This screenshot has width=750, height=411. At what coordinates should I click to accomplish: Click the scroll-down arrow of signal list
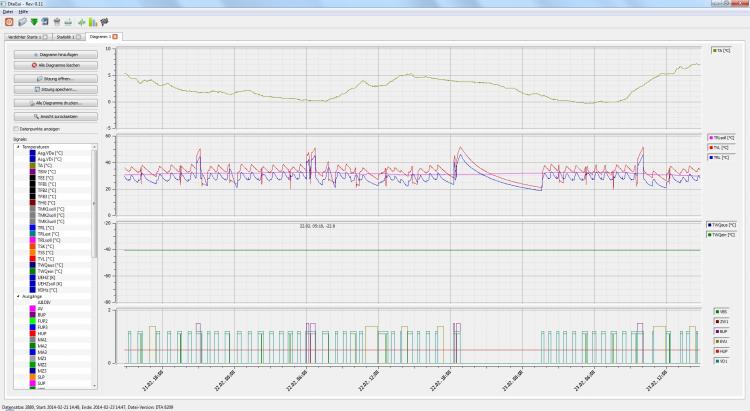tap(94, 386)
